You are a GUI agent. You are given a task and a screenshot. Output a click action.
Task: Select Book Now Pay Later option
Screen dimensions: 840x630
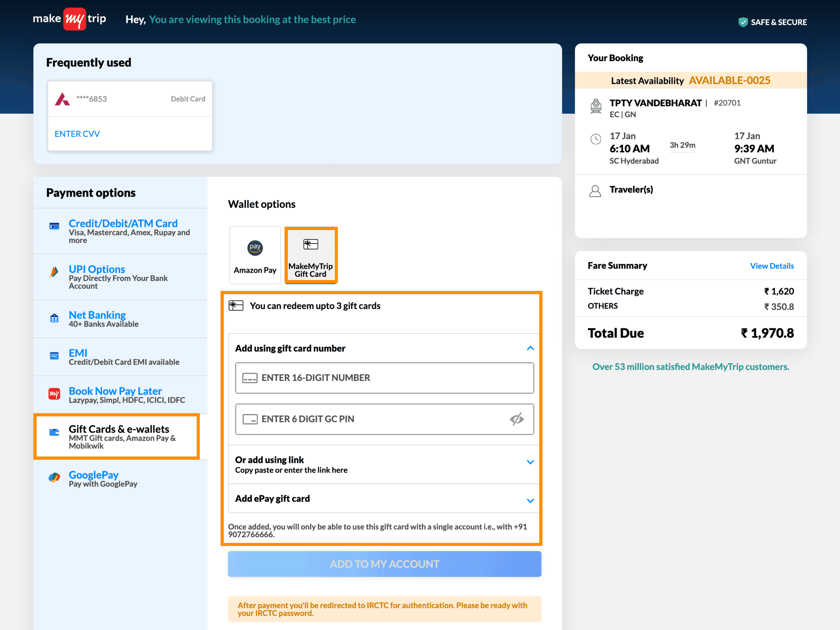(120, 395)
